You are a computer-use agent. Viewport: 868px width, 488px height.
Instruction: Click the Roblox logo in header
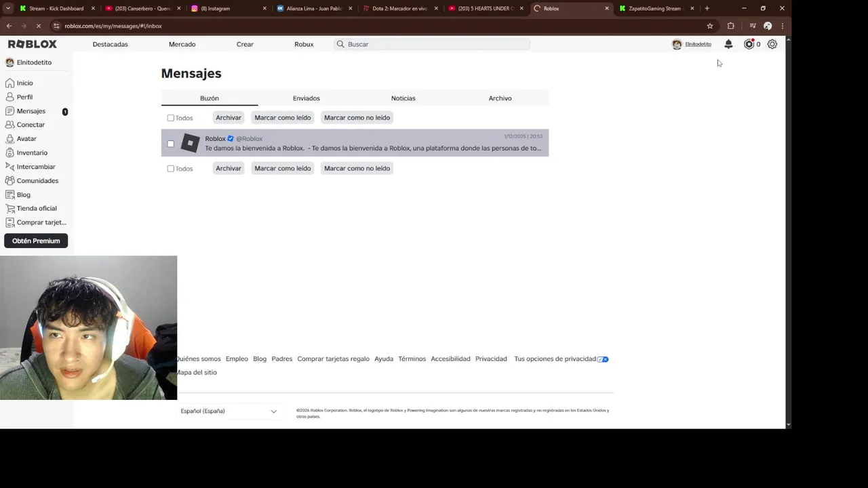coord(33,44)
